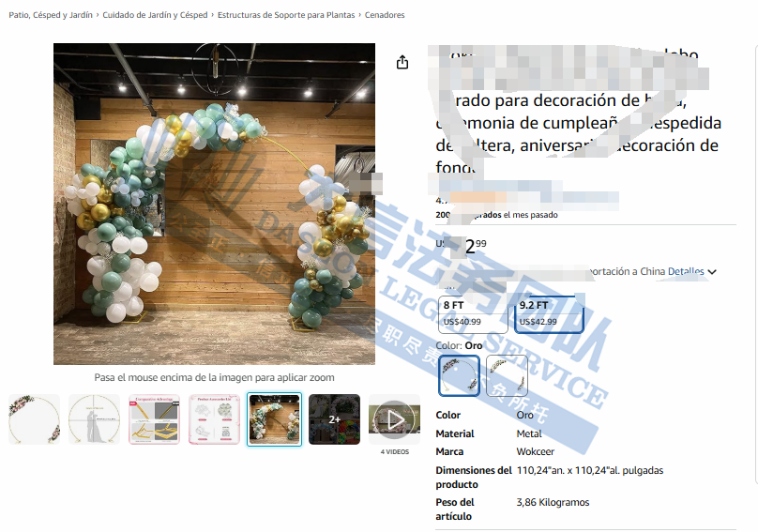
Task: Click the chevron next to Detalles
Action: coord(712,272)
